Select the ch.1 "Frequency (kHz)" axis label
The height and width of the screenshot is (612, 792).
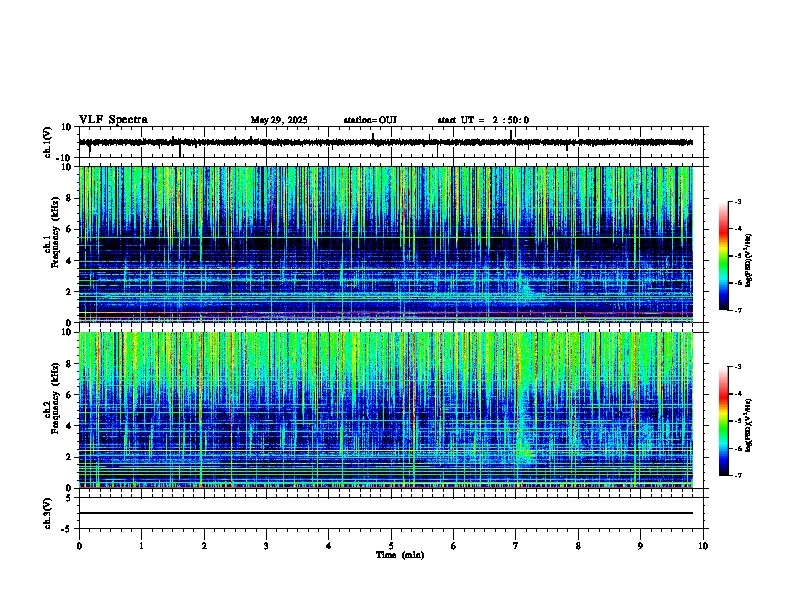pyautogui.click(x=55, y=233)
